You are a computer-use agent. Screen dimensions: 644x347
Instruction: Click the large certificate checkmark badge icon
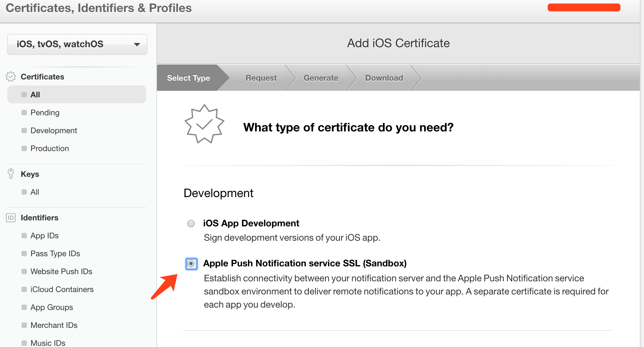(x=204, y=124)
